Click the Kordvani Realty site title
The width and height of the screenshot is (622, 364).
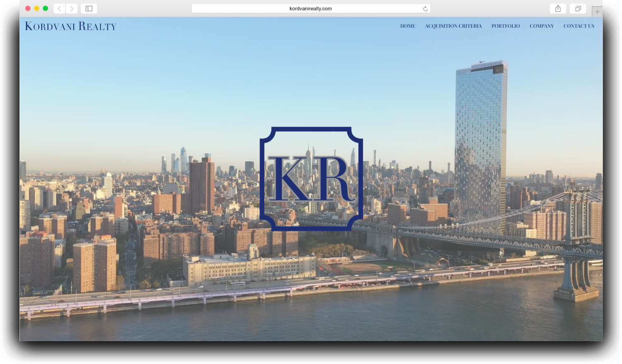tap(70, 26)
